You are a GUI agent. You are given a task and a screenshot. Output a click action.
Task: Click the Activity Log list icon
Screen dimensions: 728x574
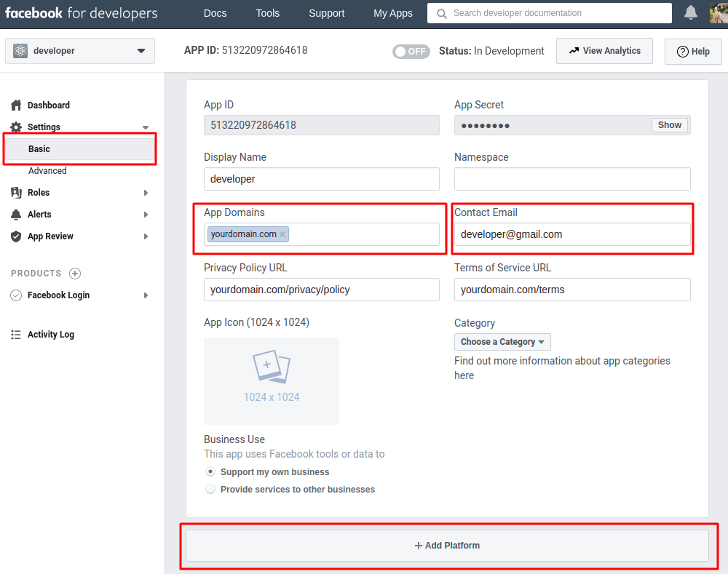(16, 335)
